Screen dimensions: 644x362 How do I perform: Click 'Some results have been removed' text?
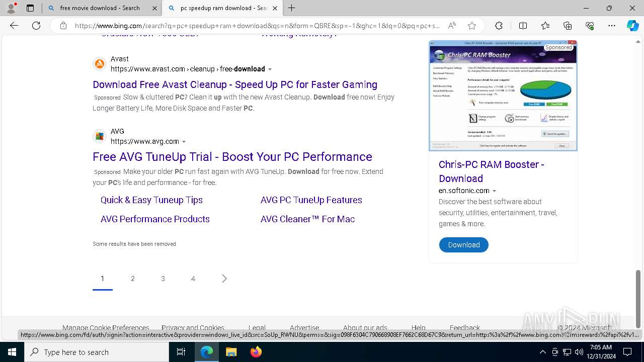pyautogui.click(x=134, y=244)
